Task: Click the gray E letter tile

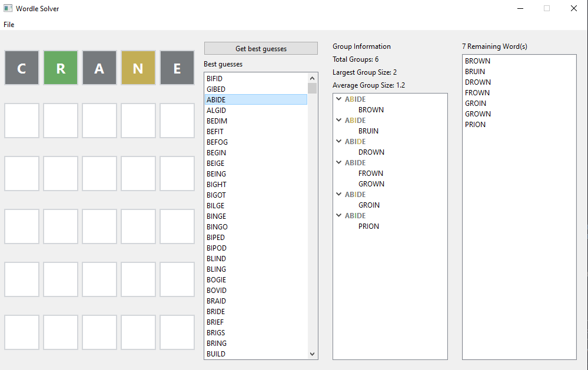Action: click(177, 68)
